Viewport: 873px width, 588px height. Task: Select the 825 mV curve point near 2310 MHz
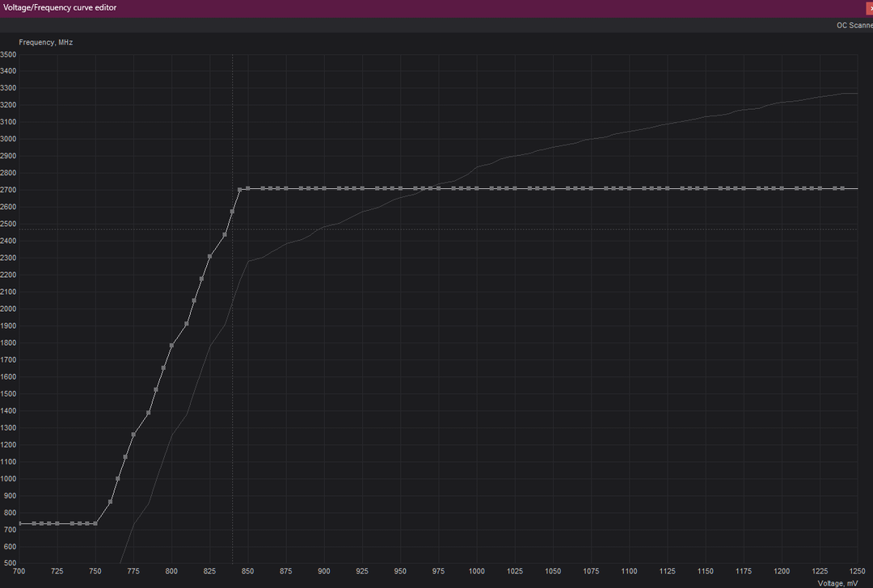pos(209,257)
